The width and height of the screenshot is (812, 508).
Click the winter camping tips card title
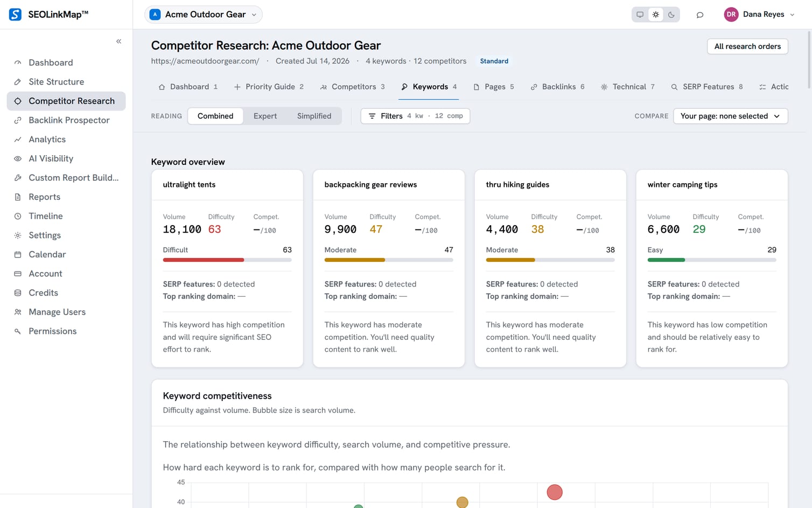coord(682,185)
